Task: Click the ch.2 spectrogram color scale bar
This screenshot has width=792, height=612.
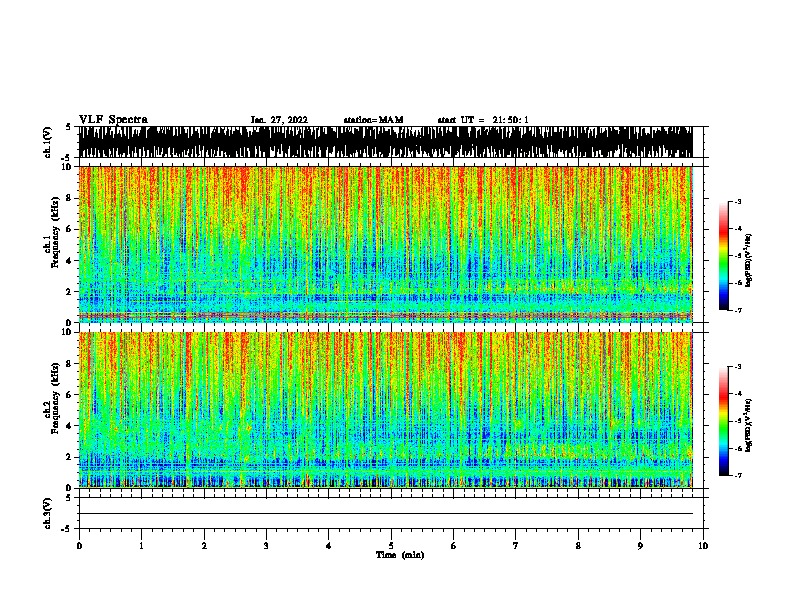Action: pos(724,421)
